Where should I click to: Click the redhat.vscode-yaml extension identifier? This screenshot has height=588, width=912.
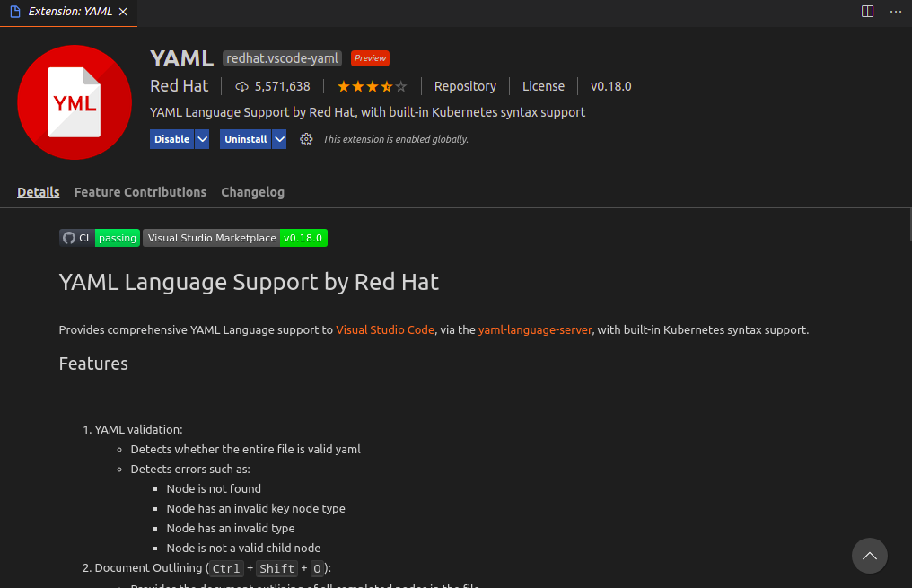282,58
